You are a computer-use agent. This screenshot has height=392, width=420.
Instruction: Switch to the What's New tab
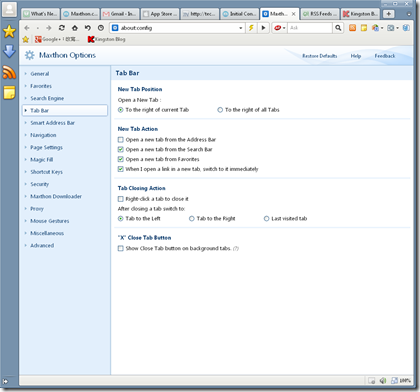click(x=41, y=14)
